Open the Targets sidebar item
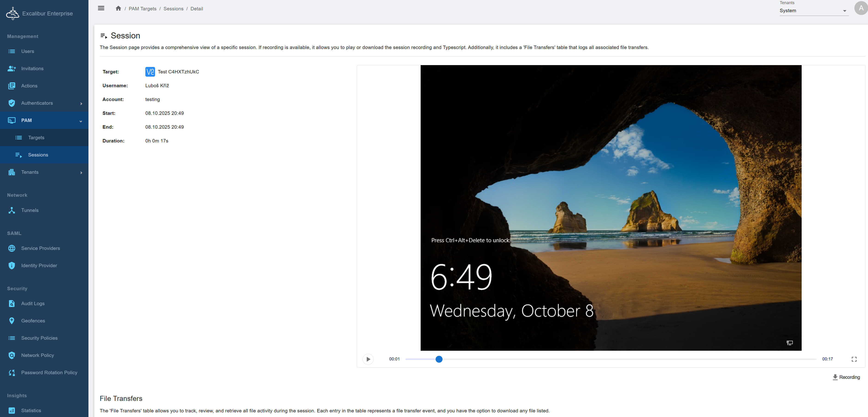 36,137
